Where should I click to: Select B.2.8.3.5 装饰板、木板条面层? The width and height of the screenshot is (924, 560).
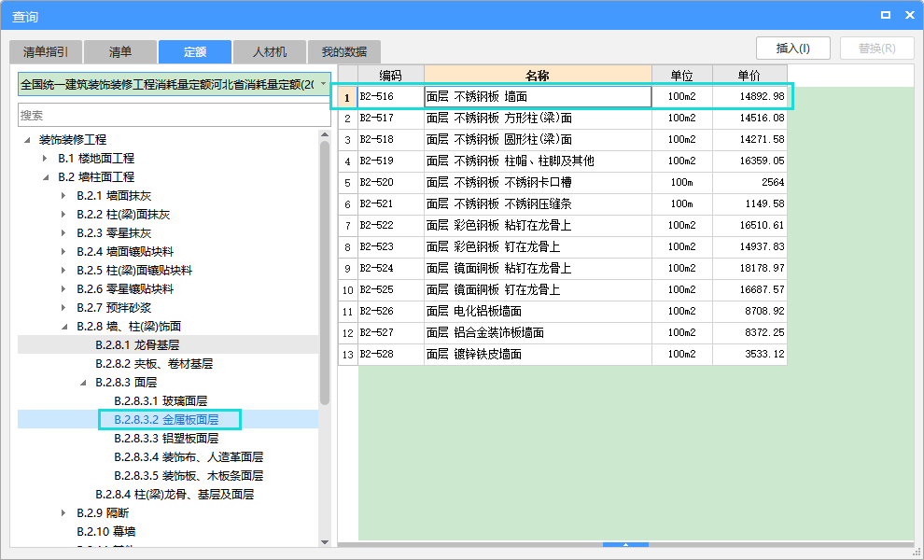coord(189,476)
